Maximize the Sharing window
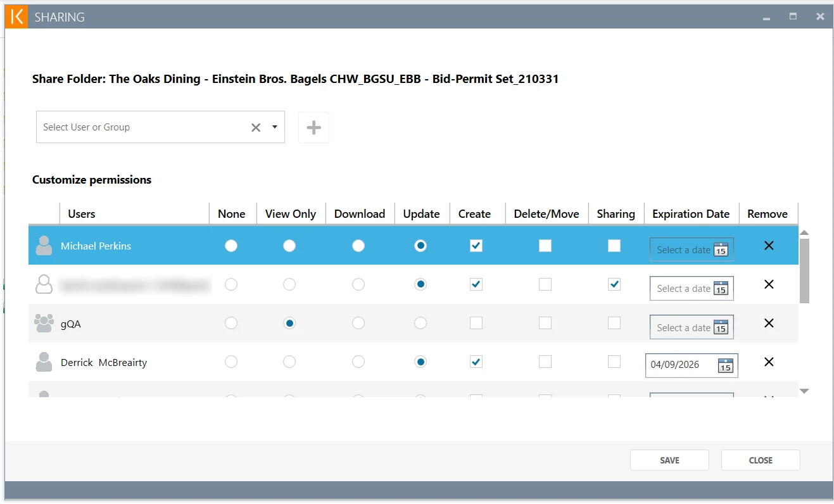 click(x=793, y=16)
